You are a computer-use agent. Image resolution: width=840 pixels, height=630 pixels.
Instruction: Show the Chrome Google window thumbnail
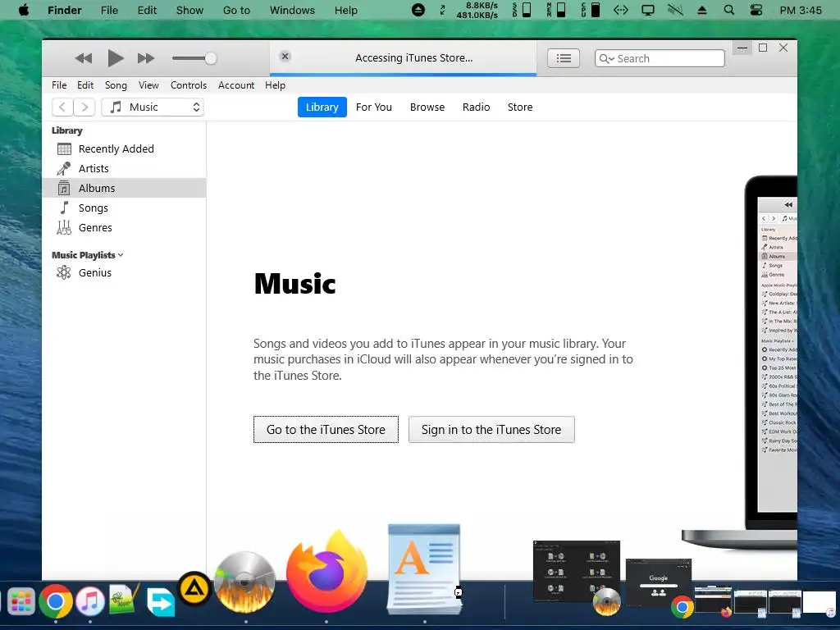(x=659, y=584)
